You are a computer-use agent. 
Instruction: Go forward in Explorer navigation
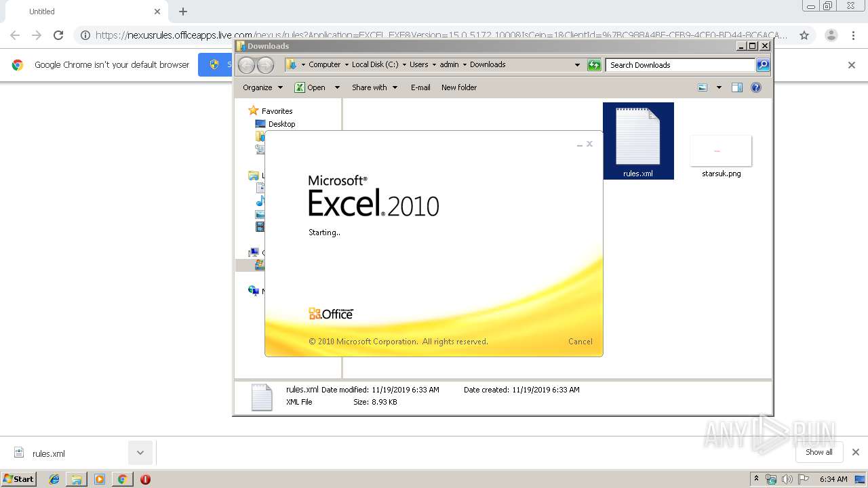[x=266, y=65]
